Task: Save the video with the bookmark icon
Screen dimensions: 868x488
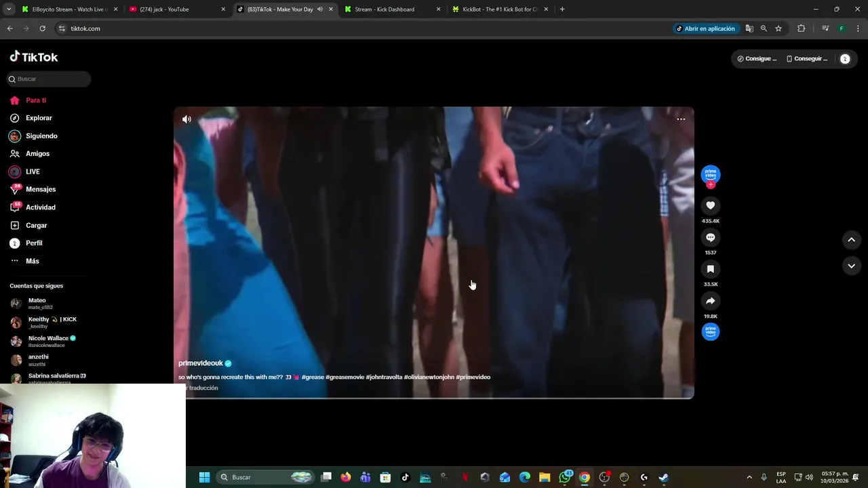Action: [x=710, y=269]
